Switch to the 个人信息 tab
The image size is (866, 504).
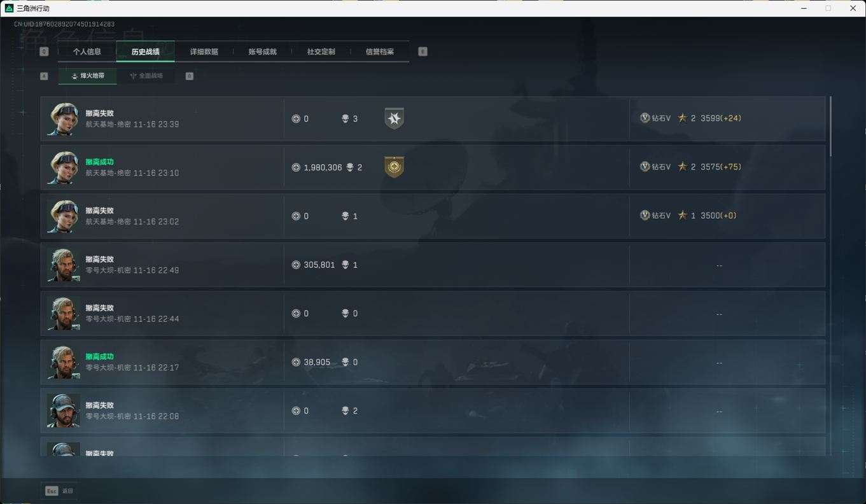pos(87,52)
